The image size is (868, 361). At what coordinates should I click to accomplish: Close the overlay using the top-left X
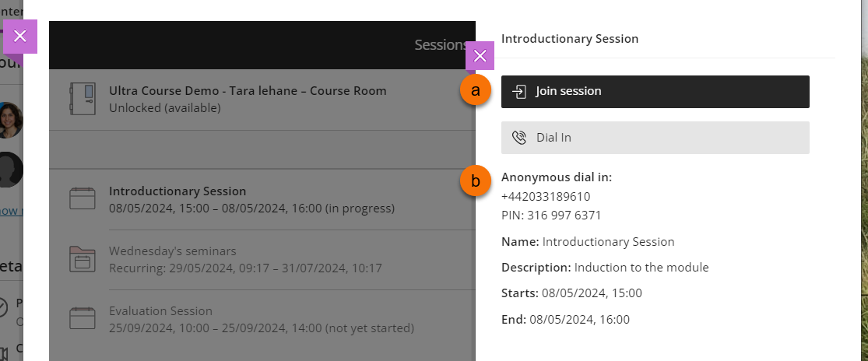click(20, 36)
